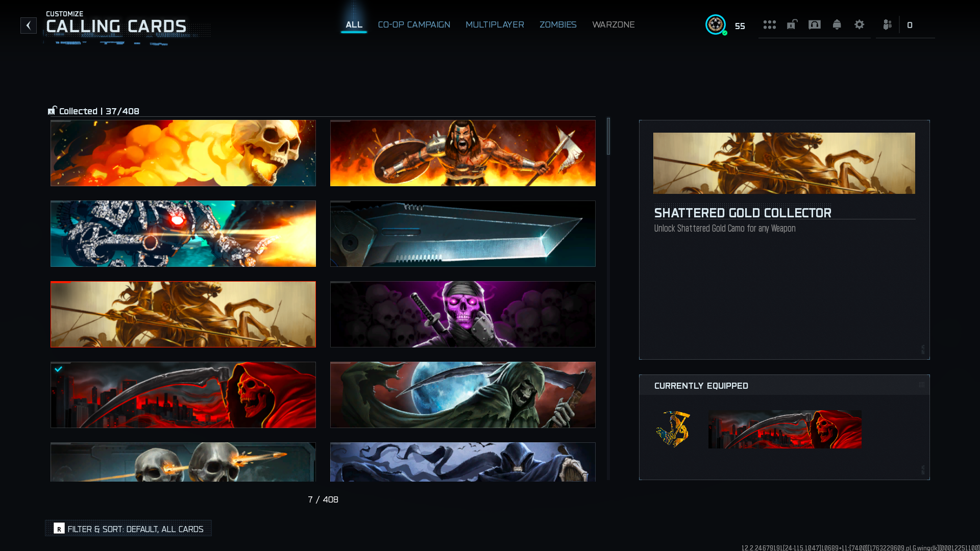Open the notifications bell
The width and height of the screenshot is (980, 551).
tap(837, 24)
